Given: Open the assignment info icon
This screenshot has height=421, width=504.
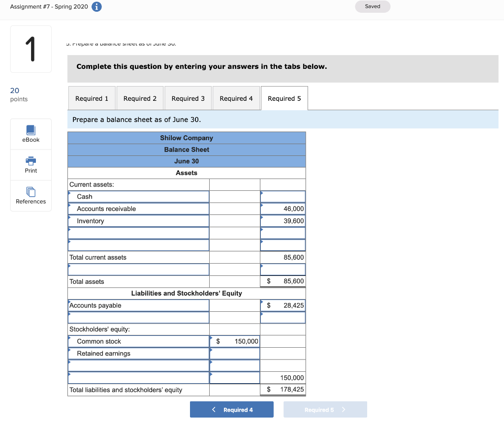Looking at the screenshot, I should coord(96,6).
